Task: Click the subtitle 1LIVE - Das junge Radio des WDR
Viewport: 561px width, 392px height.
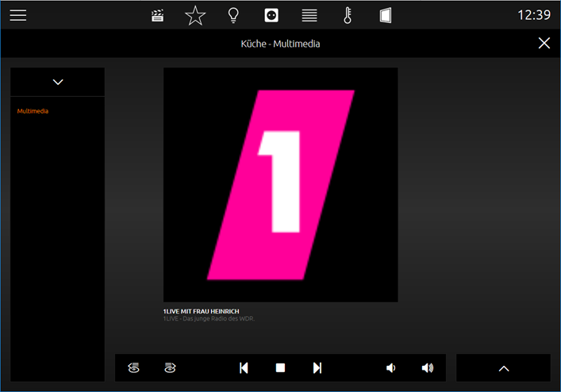Action: (209, 319)
